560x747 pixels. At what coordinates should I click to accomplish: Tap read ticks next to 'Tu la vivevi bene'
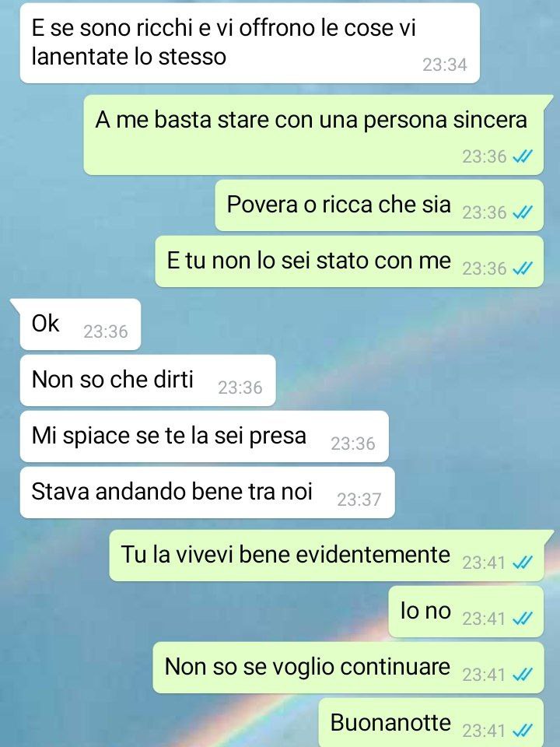tap(523, 563)
